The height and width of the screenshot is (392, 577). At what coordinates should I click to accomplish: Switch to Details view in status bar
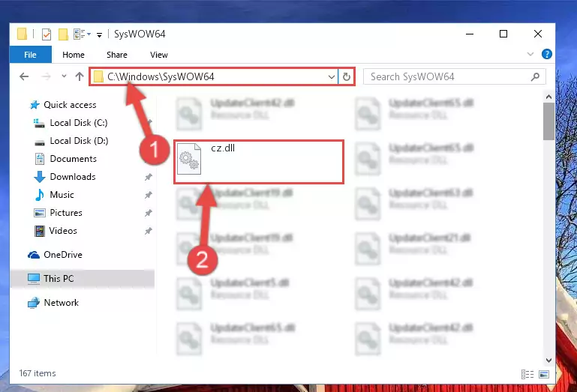[527, 374]
